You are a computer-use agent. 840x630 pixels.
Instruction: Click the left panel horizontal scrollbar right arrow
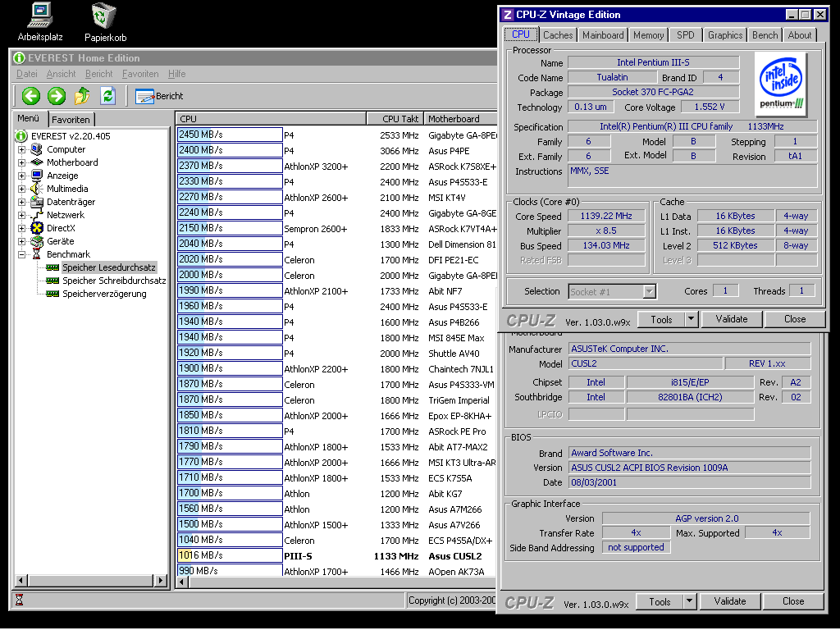point(161,580)
